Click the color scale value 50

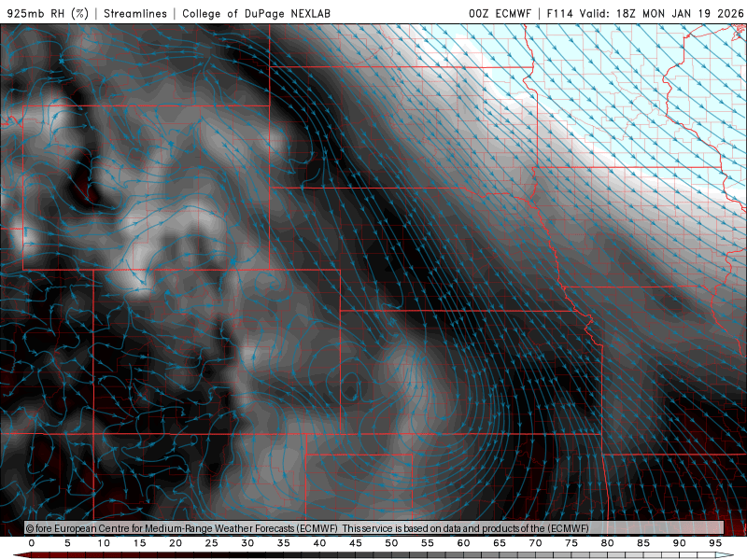pyautogui.click(x=391, y=543)
